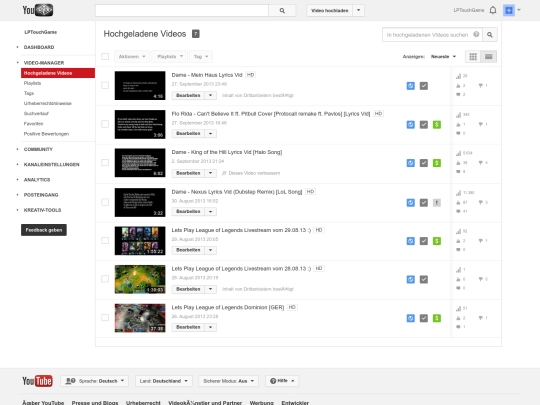Click blue privacy icon for Dame - Mein Haus
The image size is (540, 405).
click(x=411, y=86)
